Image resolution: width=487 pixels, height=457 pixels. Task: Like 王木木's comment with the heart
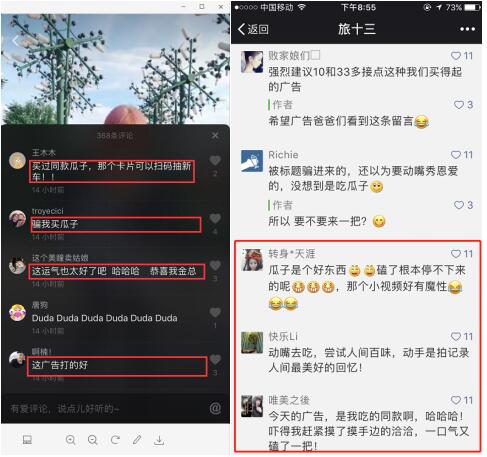tap(215, 161)
